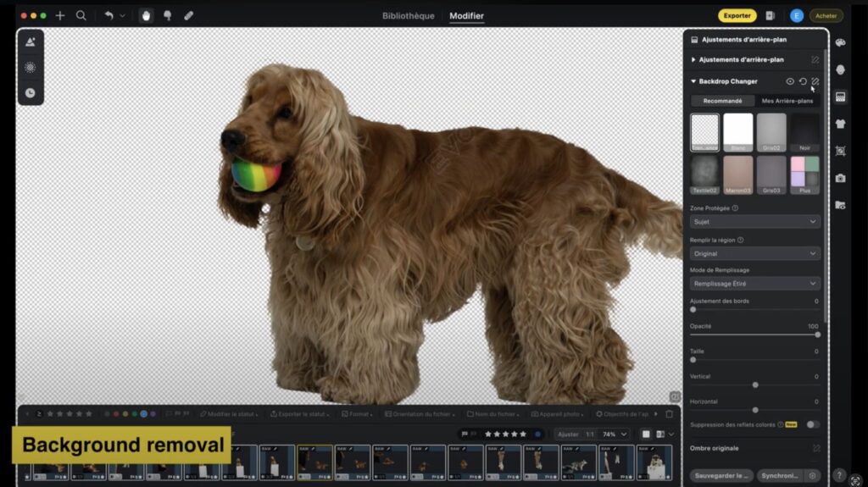Open the history clock icon on left panel
Screen dimensions: 868x487
[31, 93]
